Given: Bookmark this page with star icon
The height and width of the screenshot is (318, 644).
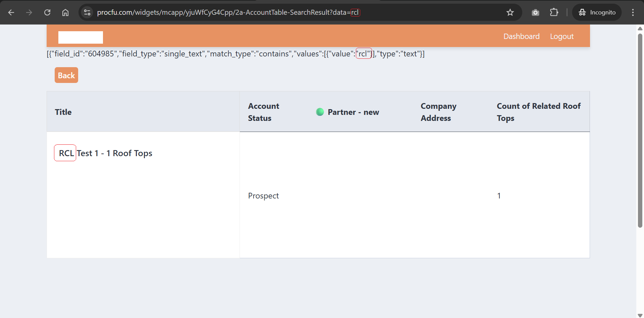Looking at the screenshot, I should (x=510, y=12).
